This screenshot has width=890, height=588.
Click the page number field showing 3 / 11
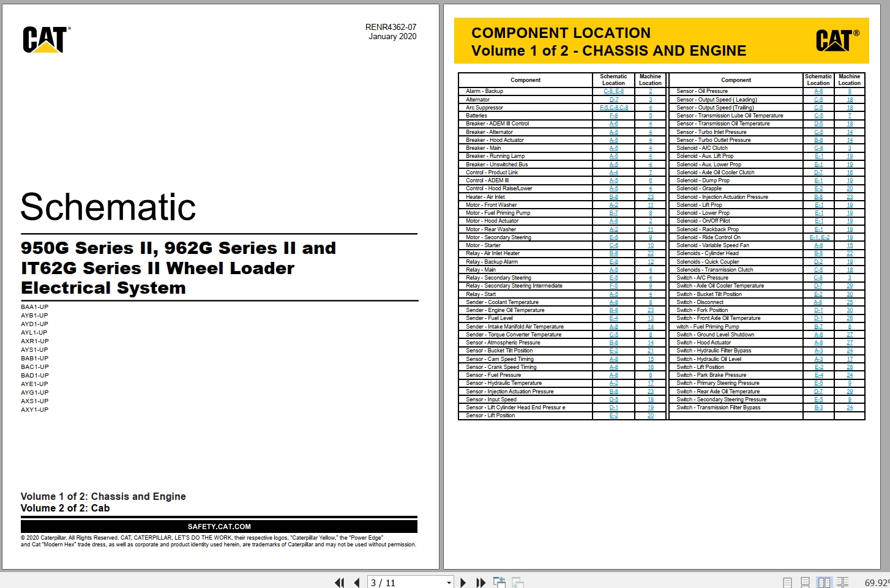(x=406, y=582)
